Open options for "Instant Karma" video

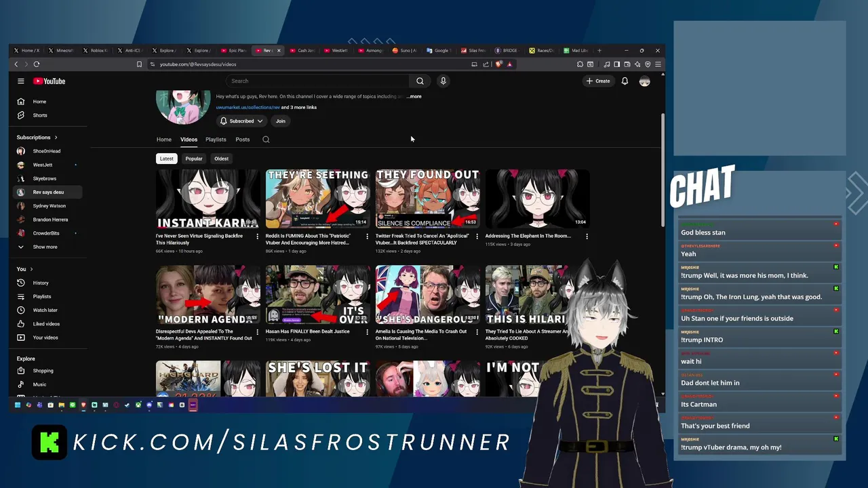tap(257, 237)
